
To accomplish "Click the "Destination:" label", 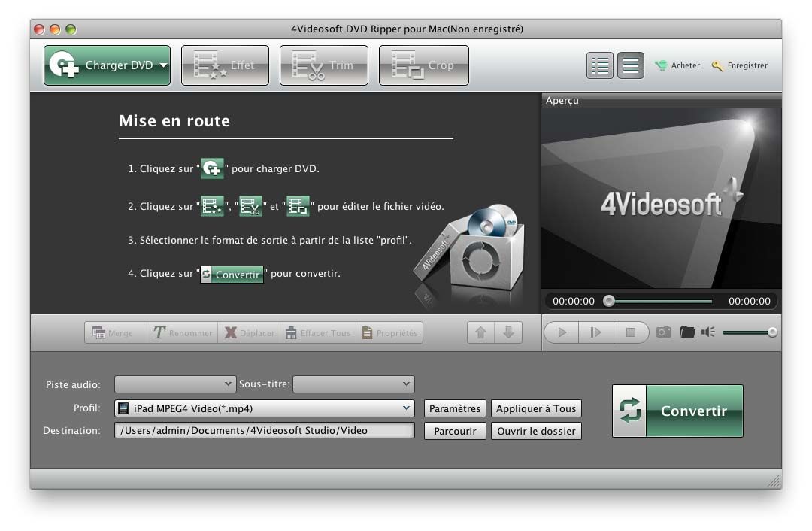I will point(72,430).
